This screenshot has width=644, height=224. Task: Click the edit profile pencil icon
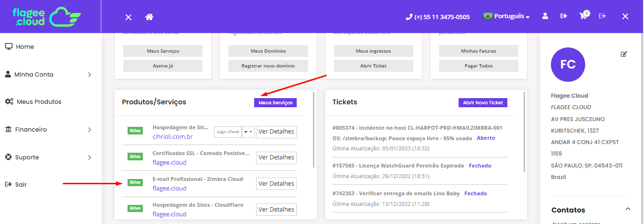pos(623,54)
